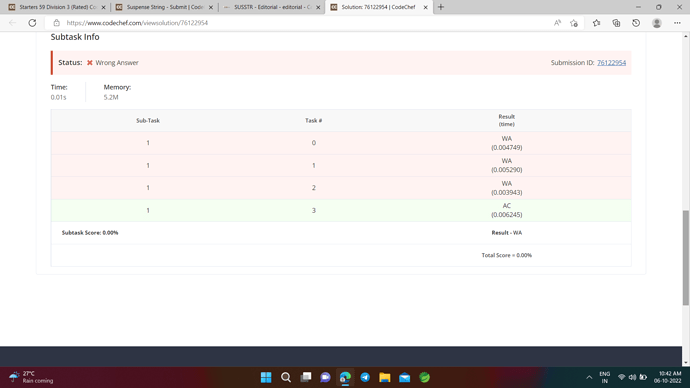Open the Chat app on taskbar
The width and height of the screenshot is (690, 388).
pos(325,377)
